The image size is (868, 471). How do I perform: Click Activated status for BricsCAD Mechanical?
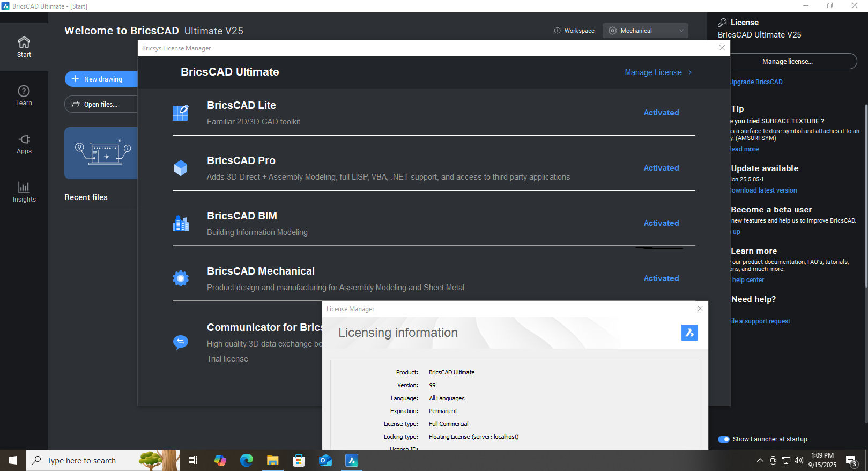[661, 278]
